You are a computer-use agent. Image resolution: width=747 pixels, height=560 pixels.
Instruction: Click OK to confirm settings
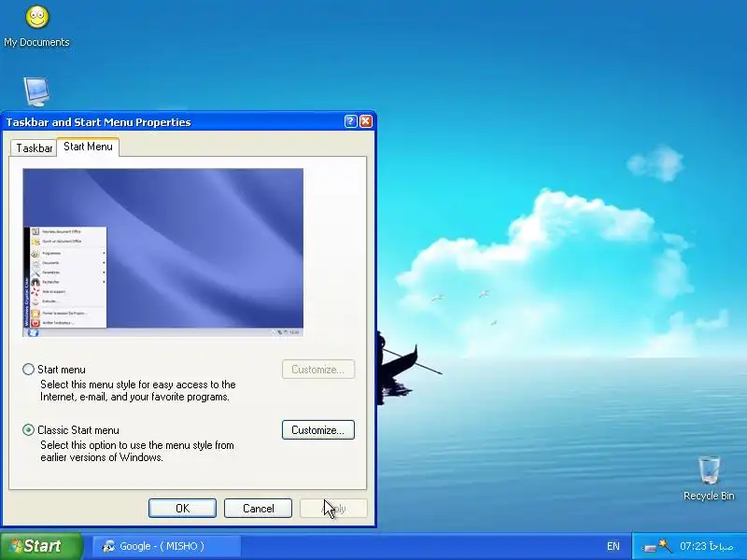[x=182, y=508]
